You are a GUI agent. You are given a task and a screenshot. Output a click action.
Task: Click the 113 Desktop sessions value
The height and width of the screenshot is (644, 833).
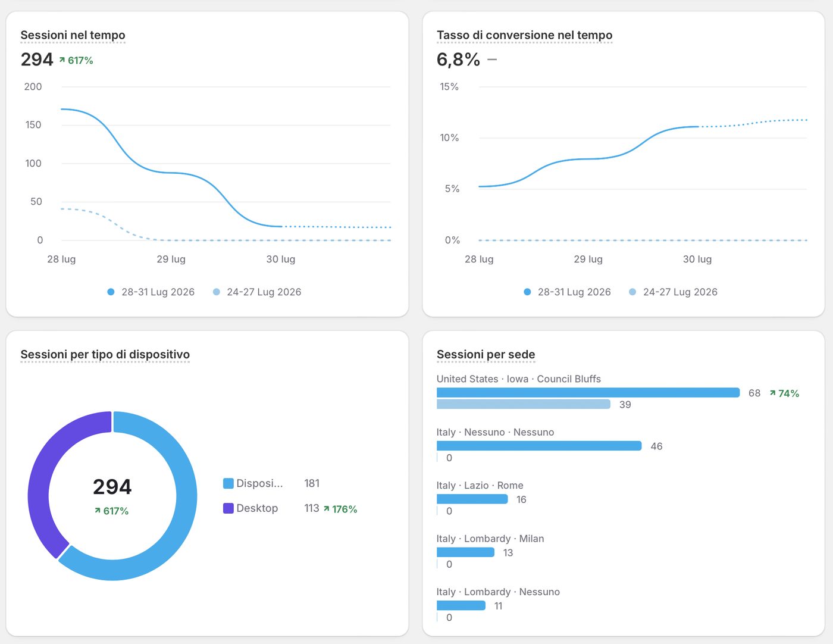[312, 508]
